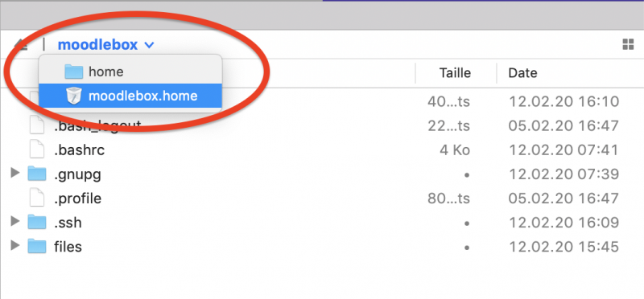Expand the files folder triangle
644x299 pixels.
pos(15,246)
